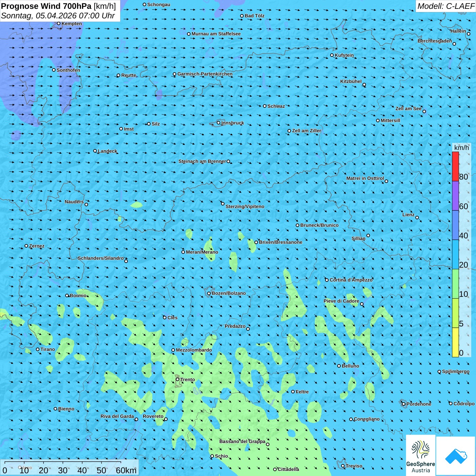Image resolution: width=476 pixels, height=476 pixels.
Task: Click the Landeck town label
Action: pyautogui.click(x=107, y=151)
